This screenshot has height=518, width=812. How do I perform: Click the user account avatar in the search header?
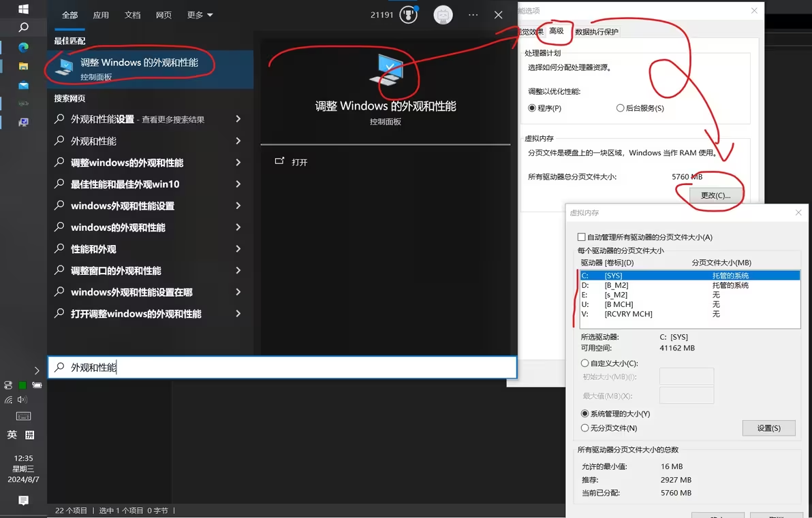point(443,14)
